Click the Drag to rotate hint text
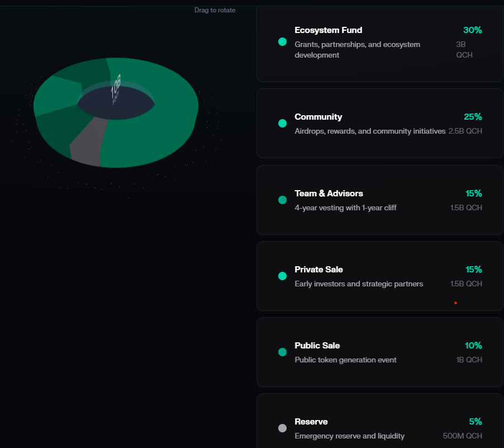The height and width of the screenshot is (448, 504). tap(215, 10)
